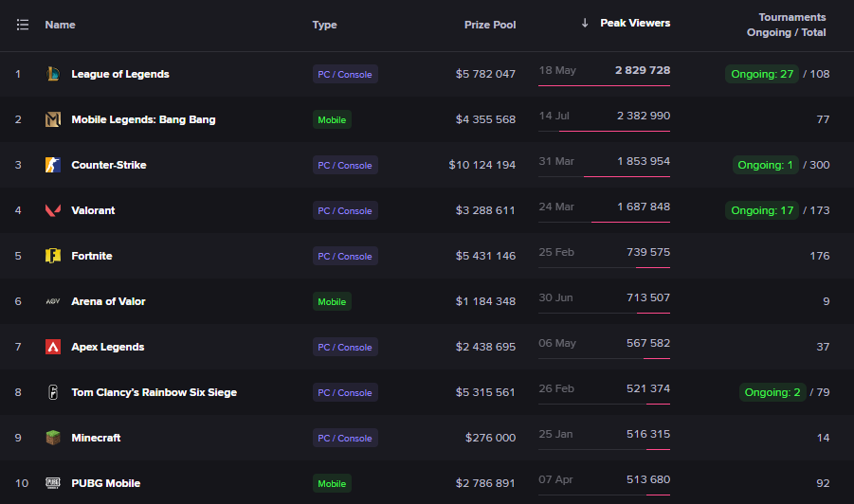Image resolution: width=854 pixels, height=504 pixels.
Task: Click tournament total 9 for Arena of Valor
Action: click(827, 301)
